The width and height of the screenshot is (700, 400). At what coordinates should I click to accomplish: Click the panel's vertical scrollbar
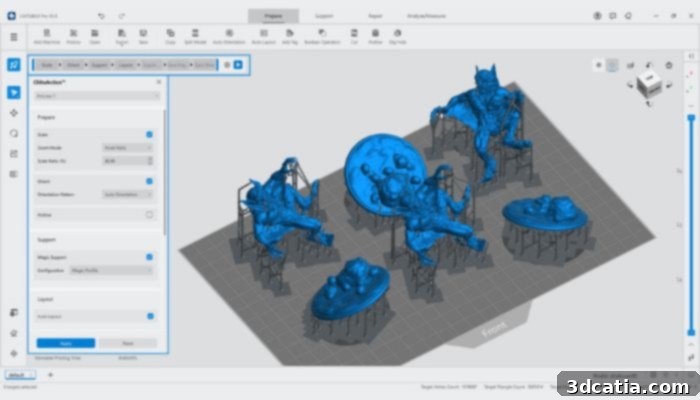[x=165, y=172]
